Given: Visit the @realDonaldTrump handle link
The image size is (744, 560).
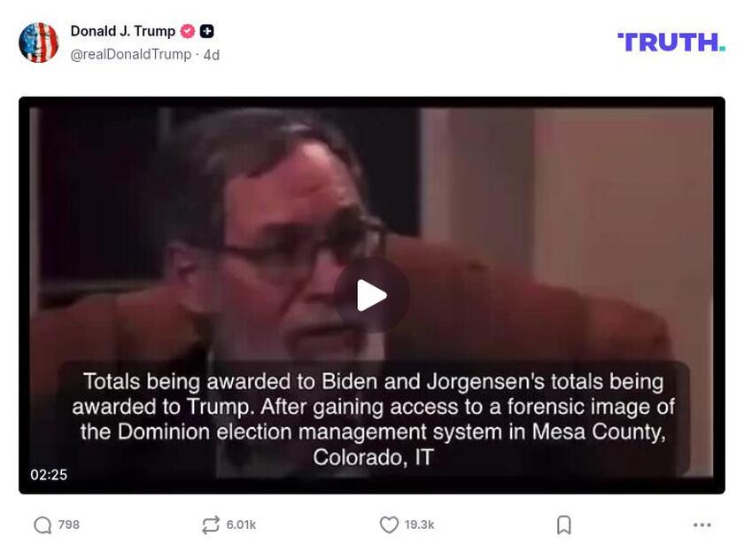Looking at the screenshot, I should 131,55.
